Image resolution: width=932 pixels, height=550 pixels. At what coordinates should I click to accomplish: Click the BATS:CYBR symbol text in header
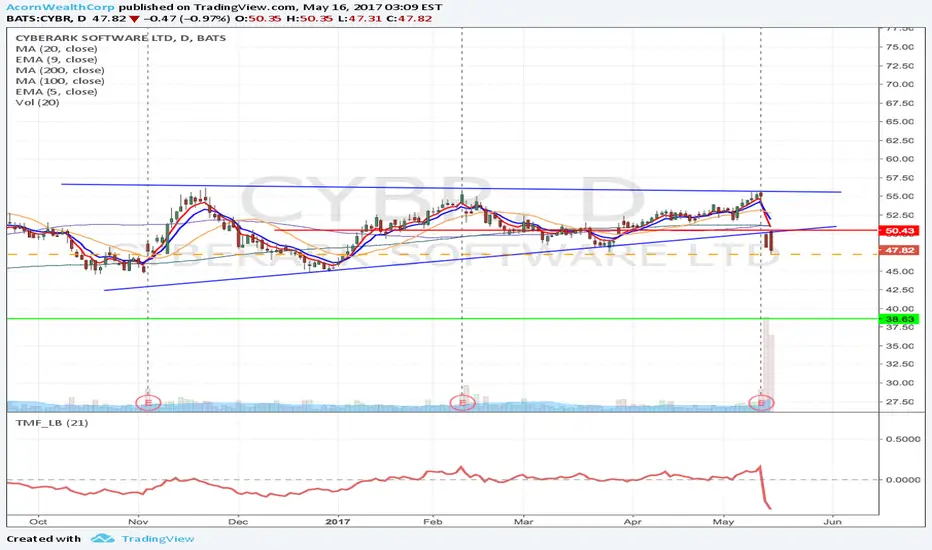pos(39,18)
